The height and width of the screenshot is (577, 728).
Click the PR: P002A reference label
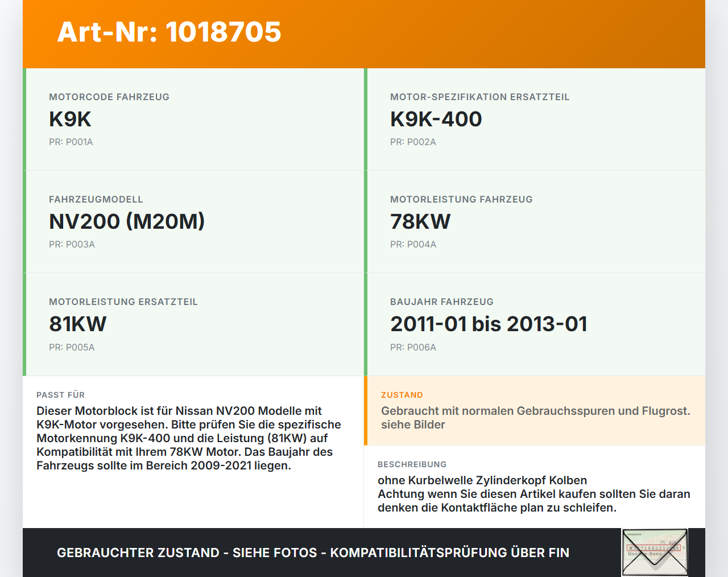point(413,142)
